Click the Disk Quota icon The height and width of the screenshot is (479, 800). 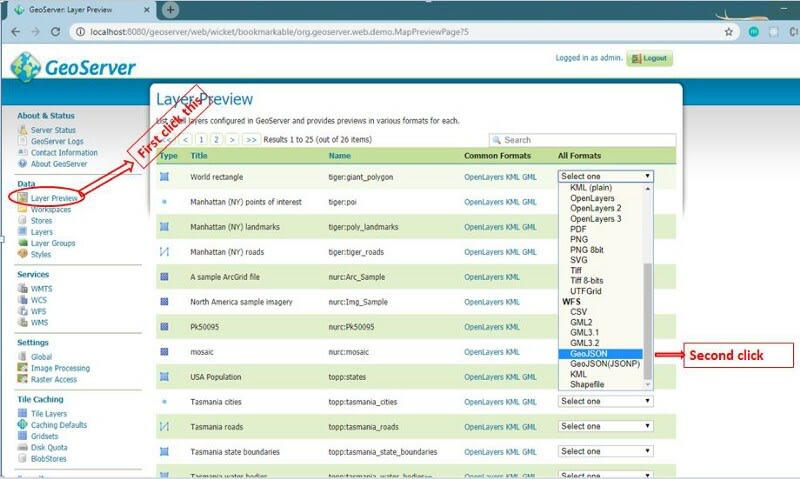point(22,447)
